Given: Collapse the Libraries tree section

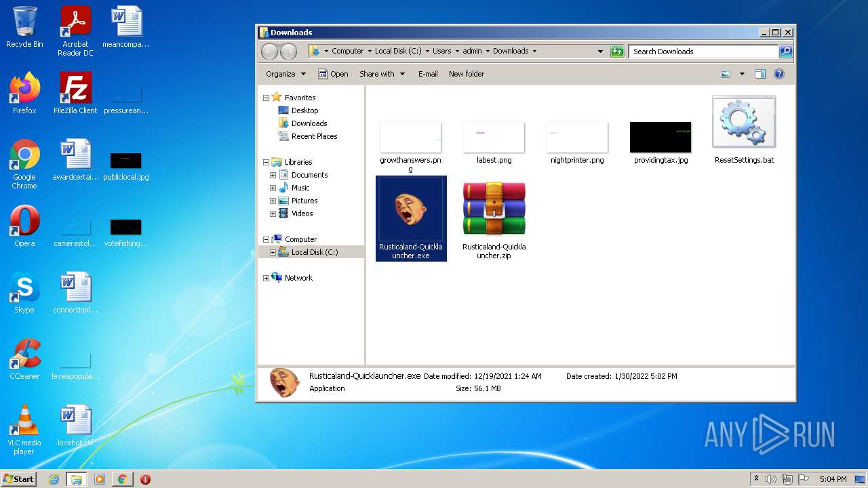Looking at the screenshot, I should (266, 162).
